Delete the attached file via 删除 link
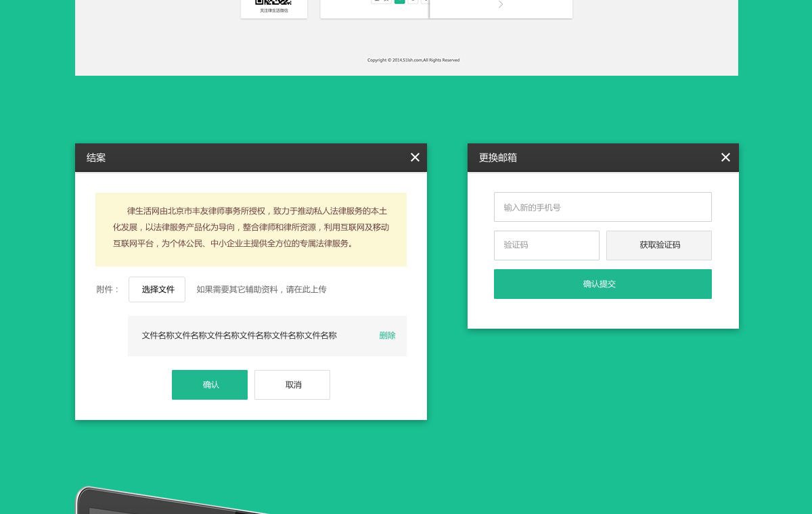 [x=387, y=335]
